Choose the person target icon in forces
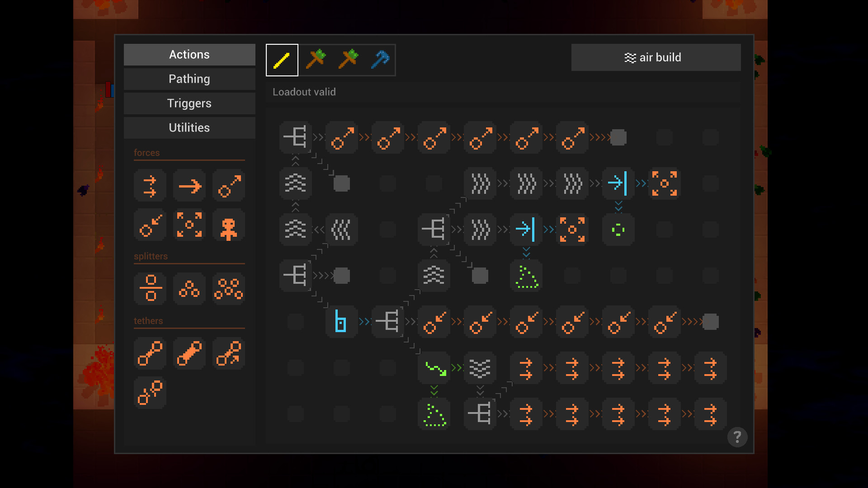868x488 pixels. [228, 225]
